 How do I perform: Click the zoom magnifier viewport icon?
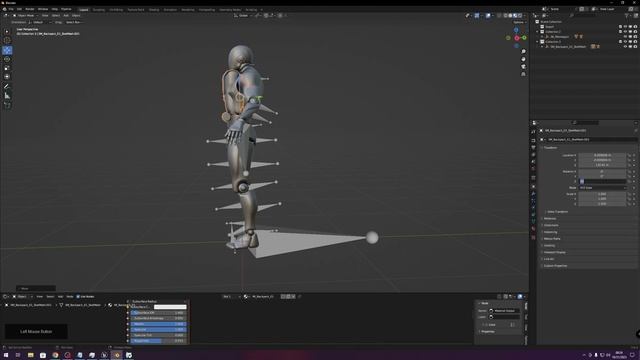coord(523,52)
